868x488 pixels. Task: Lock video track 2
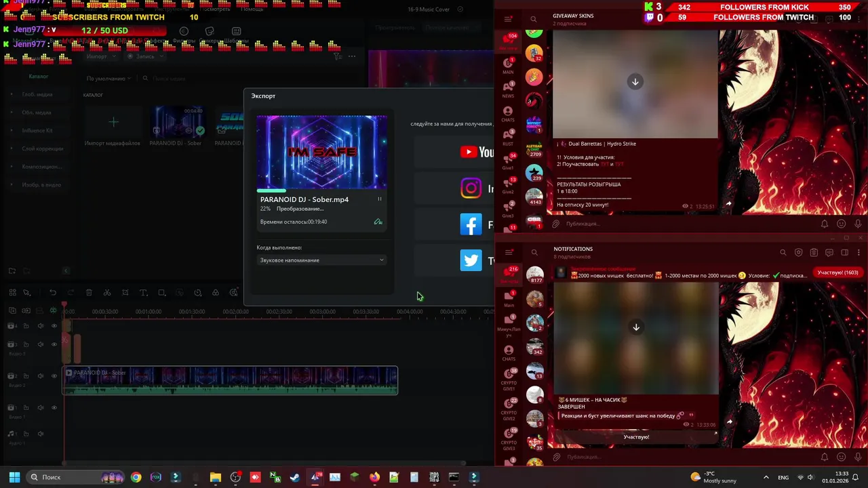(26, 376)
